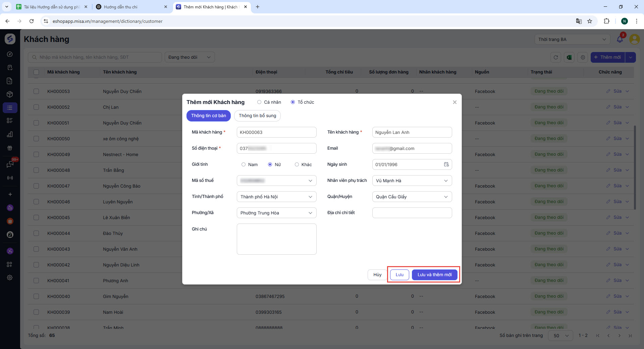This screenshot has width=644, height=349.
Task: Open the calendar picker in Ngày sinh
Action: point(446,164)
